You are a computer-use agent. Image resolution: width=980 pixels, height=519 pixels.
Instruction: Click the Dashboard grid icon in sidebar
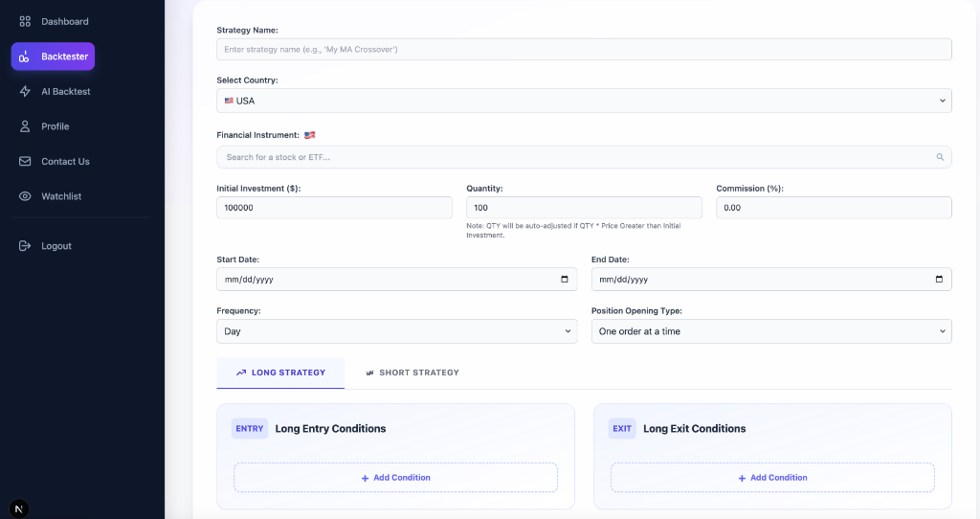click(x=26, y=21)
